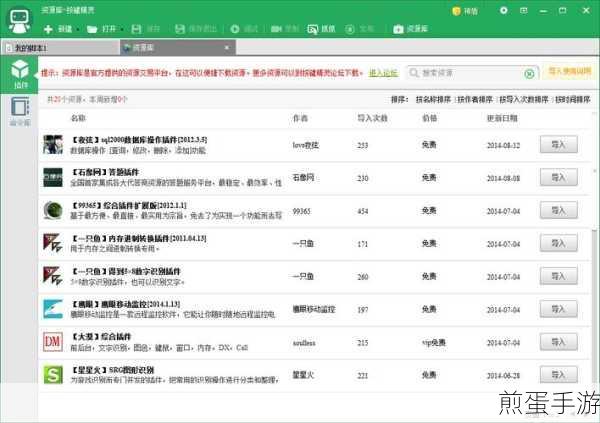Select the 【大漠】综合插件 title text
The height and width of the screenshot is (423, 600).
[x=101, y=337]
